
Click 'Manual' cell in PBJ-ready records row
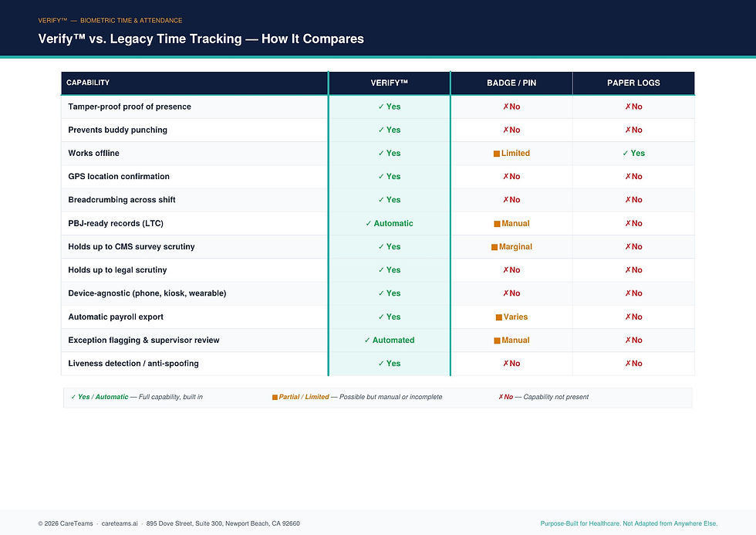click(511, 223)
